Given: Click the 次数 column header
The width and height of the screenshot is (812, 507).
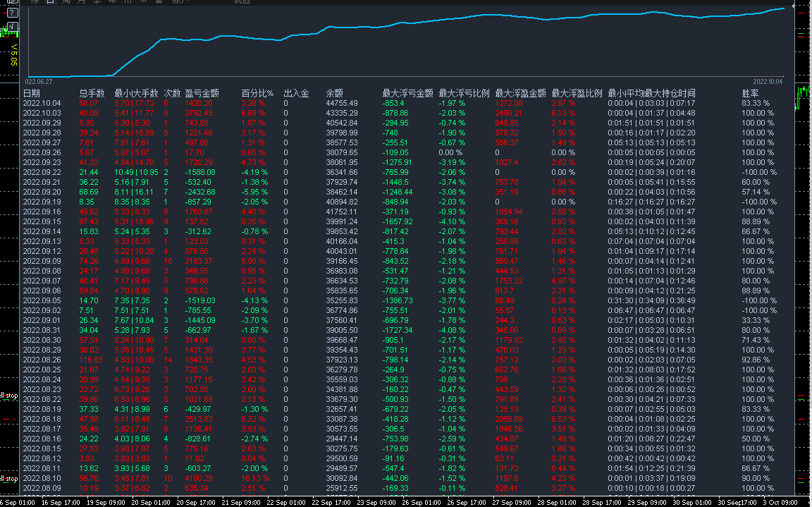Looking at the screenshot, I should 173,93.
